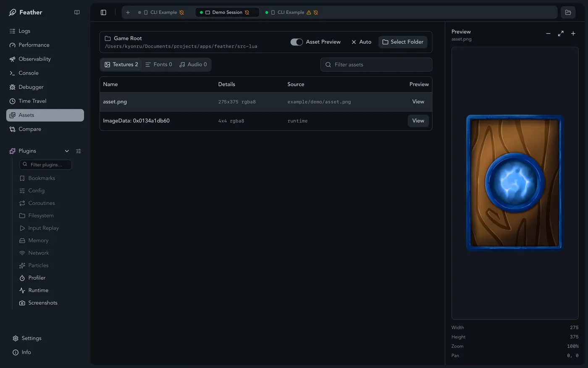This screenshot has height=368, width=588.
Task: Focus the Filter plugins search field
Action: (x=46, y=164)
